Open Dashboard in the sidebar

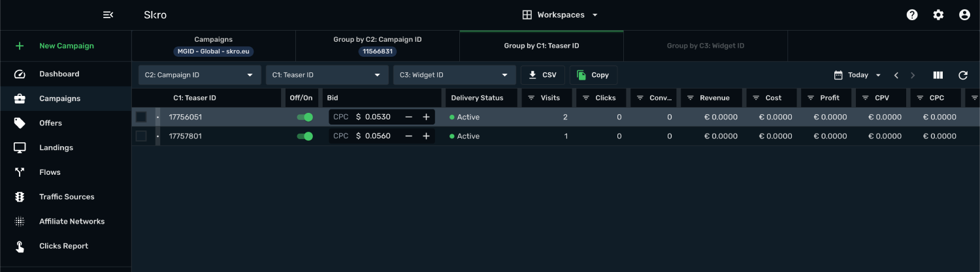(x=65, y=74)
